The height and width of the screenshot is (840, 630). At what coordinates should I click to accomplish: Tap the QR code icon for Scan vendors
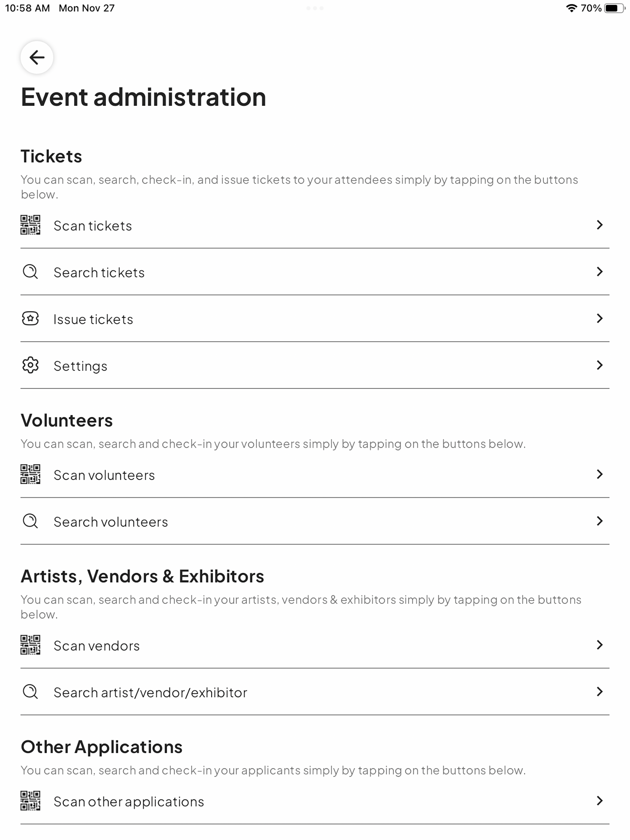coord(30,645)
